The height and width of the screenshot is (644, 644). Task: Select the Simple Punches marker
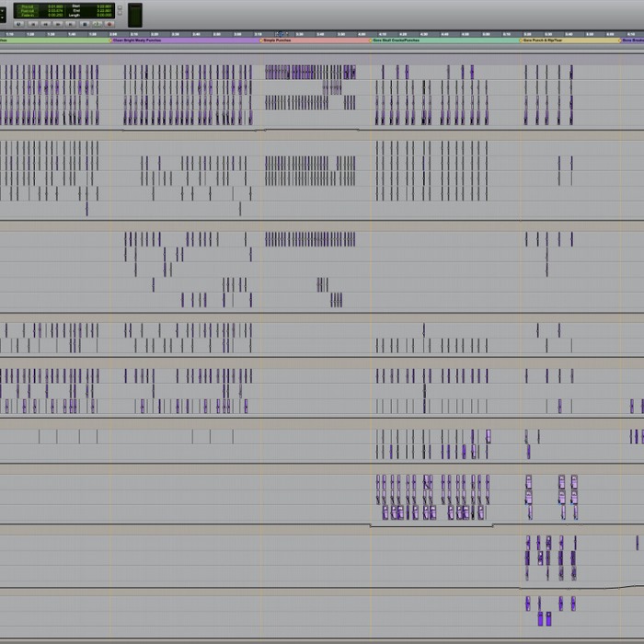[x=276, y=40]
